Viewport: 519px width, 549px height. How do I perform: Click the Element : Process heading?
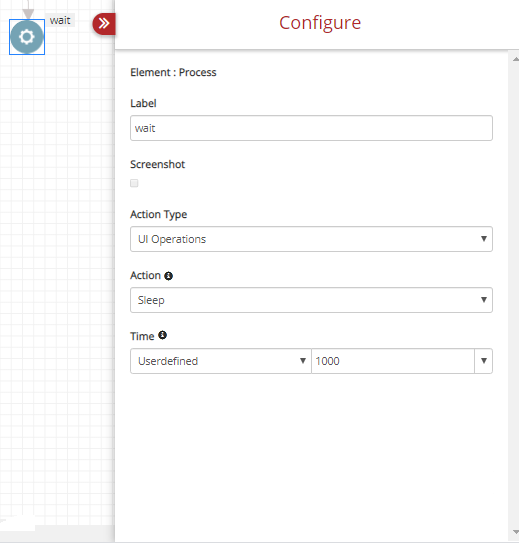[x=173, y=72]
